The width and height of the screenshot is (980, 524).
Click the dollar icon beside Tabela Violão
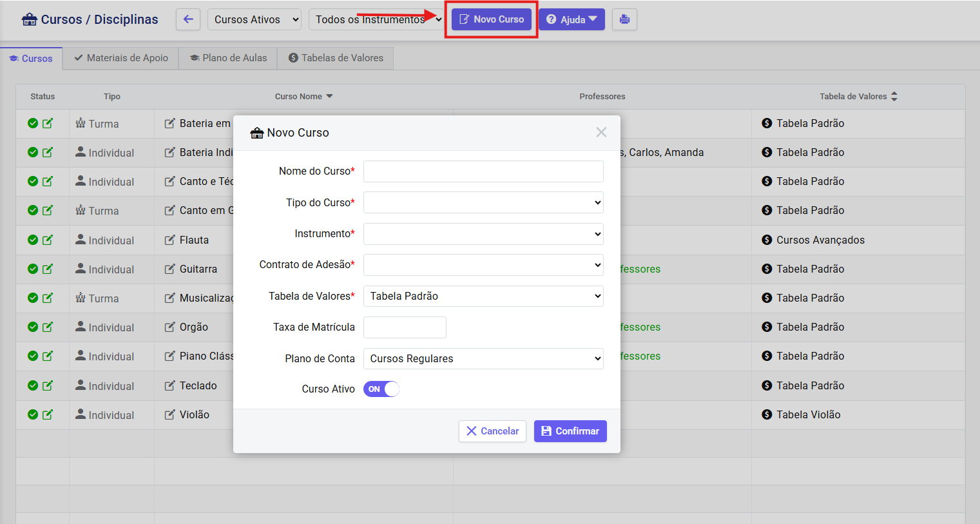[x=767, y=414]
